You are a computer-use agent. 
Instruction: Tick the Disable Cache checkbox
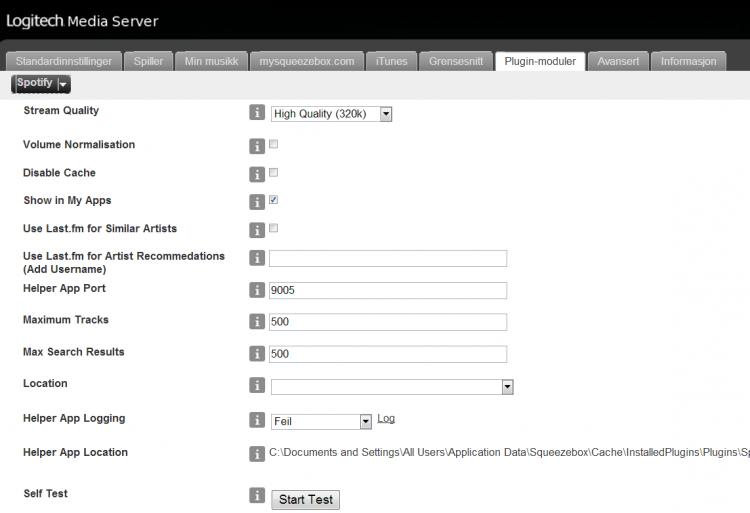(x=274, y=172)
